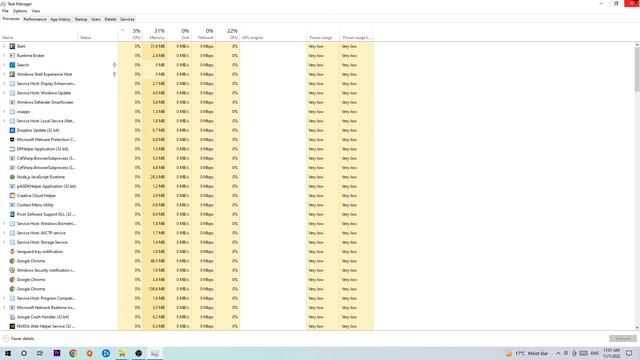The width and height of the screenshot is (640, 360).
Task: Click the weather icon in the taskbar
Action: point(509,353)
